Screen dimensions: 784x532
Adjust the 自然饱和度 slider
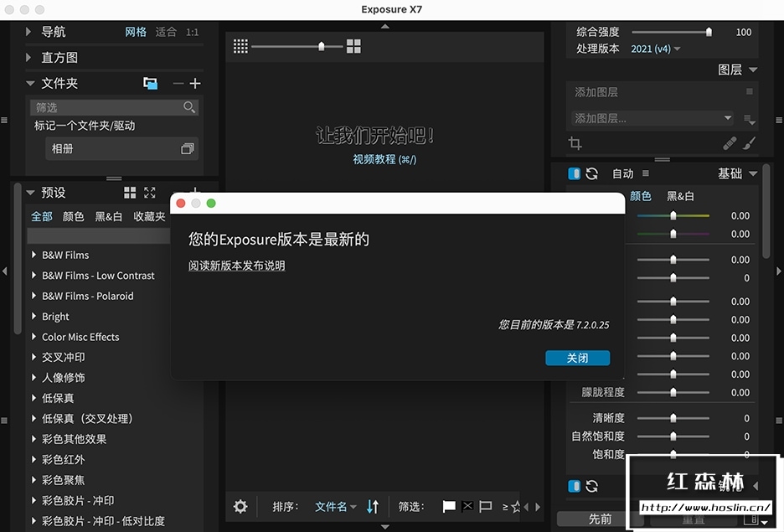pos(673,436)
